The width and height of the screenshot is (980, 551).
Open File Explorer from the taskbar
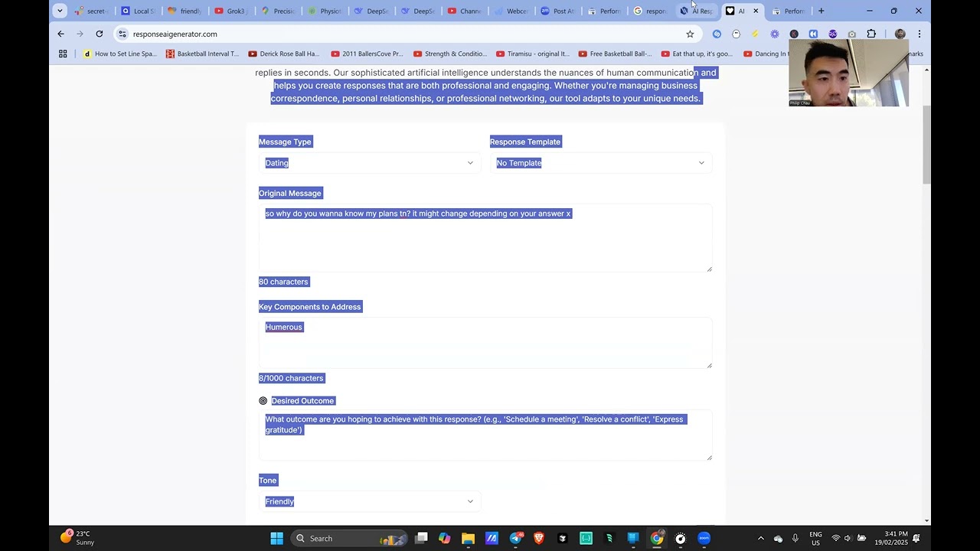pyautogui.click(x=468, y=538)
